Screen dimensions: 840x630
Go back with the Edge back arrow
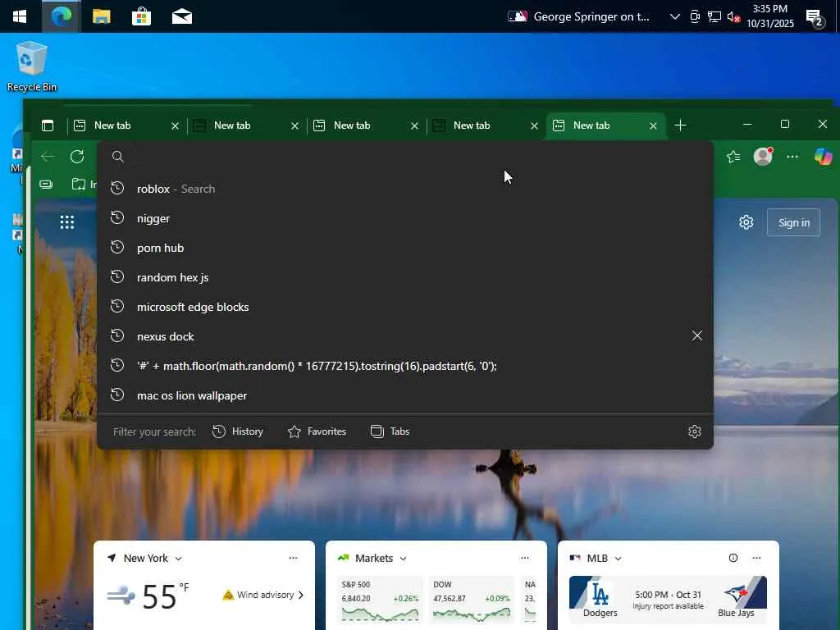48,157
